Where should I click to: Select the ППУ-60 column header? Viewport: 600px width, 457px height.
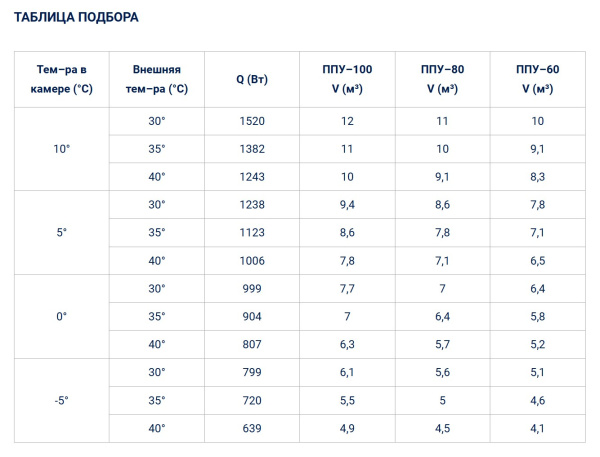tap(538, 79)
